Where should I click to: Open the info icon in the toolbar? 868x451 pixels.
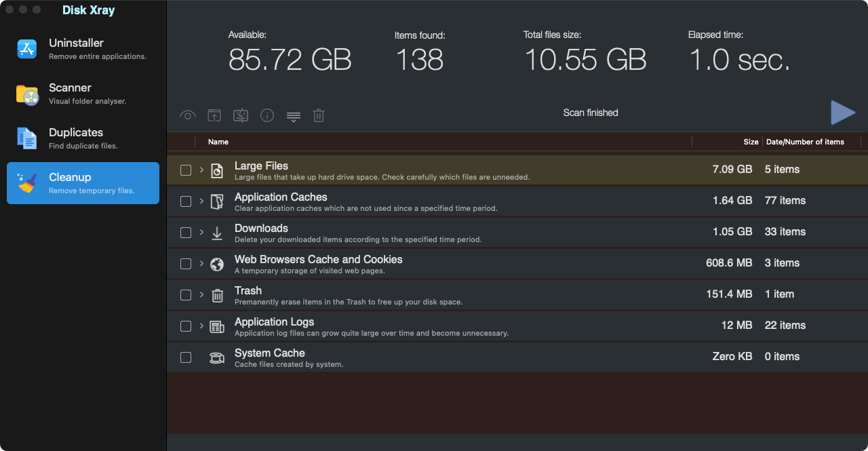267,115
